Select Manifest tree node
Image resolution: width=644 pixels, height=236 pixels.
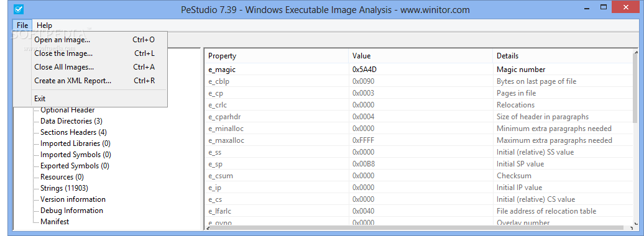(55, 222)
